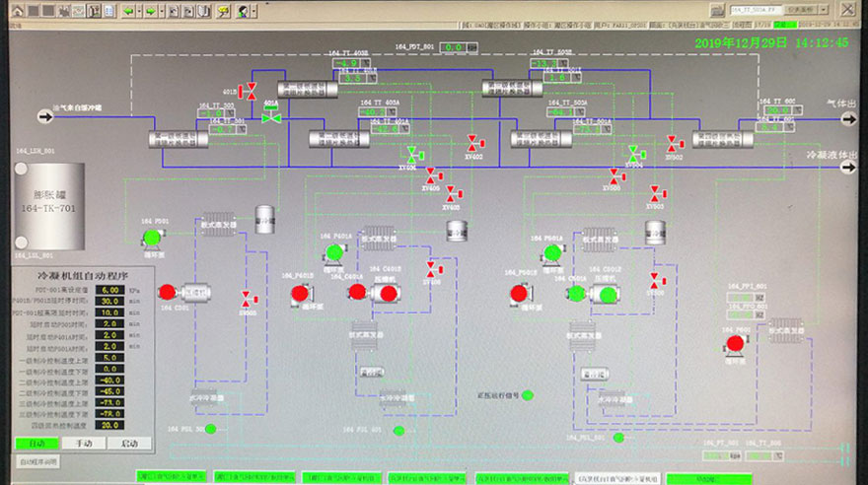Click the XV402 valve symbol
The height and width of the screenshot is (485, 868).
tap(473, 142)
